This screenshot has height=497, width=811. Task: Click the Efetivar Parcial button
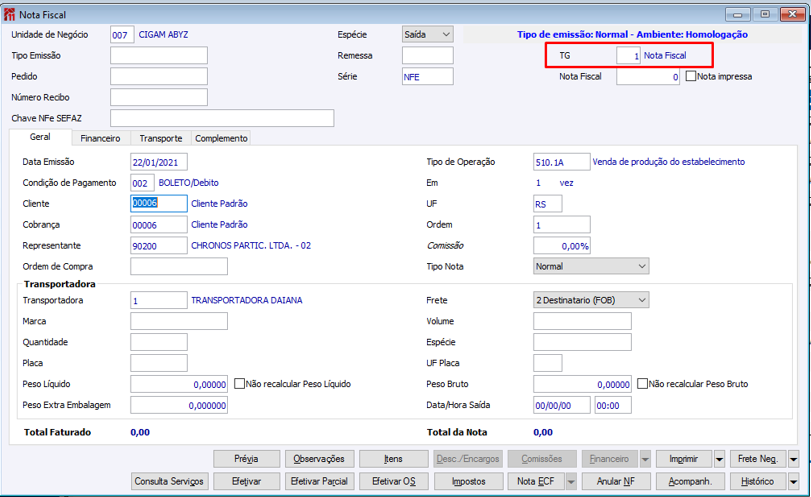pos(319,481)
